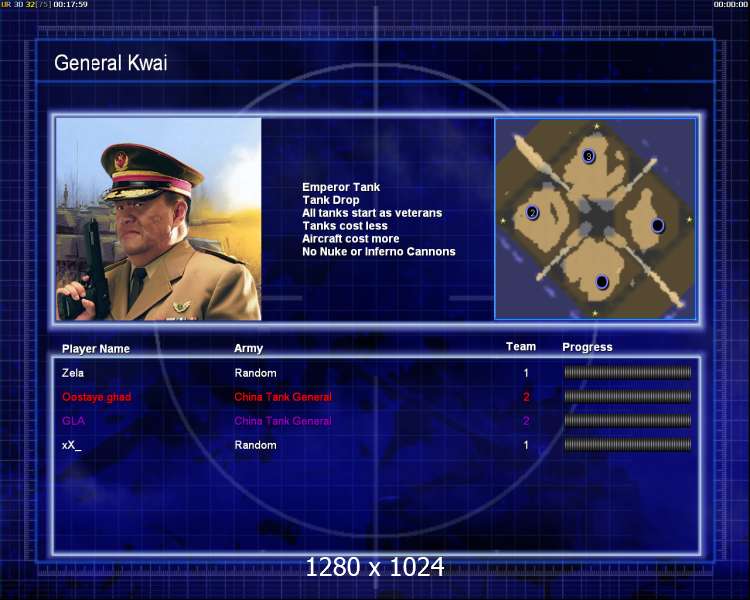The width and height of the screenshot is (750, 600).
Task: Click purple 'China Tank General' army entry
Action: coord(283,421)
